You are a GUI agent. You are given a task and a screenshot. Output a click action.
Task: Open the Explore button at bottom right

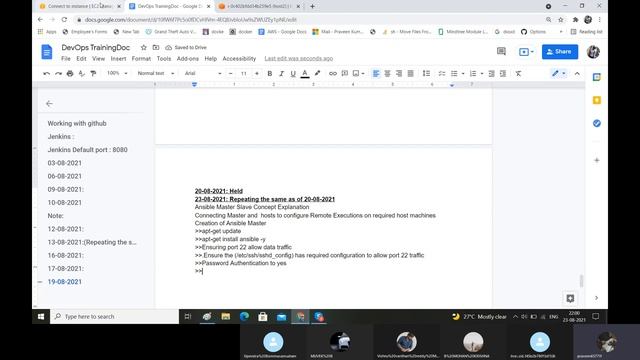point(570,298)
